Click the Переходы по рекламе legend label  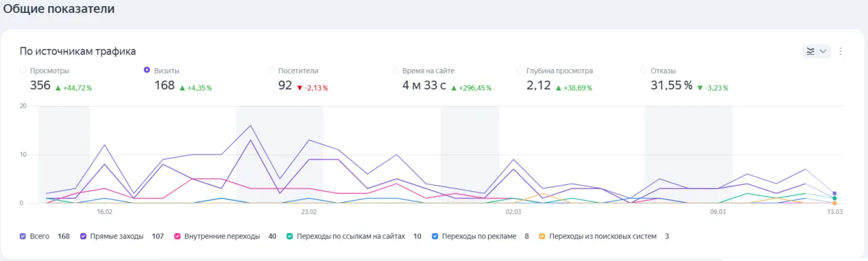click(480, 237)
